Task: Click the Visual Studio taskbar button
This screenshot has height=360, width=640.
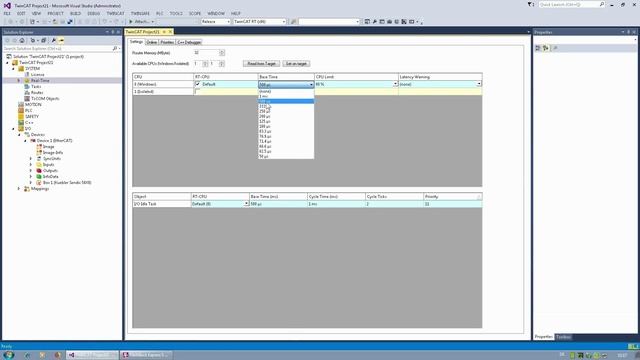Action: 92,355
